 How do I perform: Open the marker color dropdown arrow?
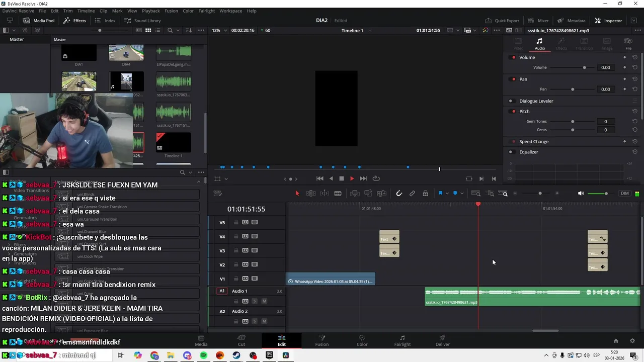462,194
